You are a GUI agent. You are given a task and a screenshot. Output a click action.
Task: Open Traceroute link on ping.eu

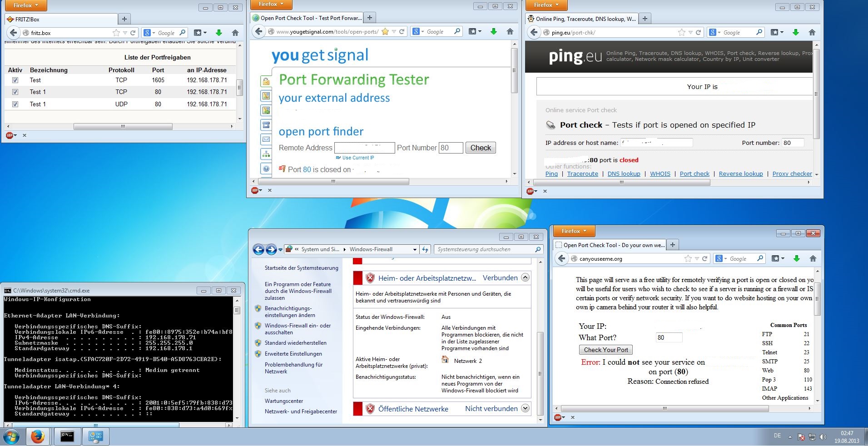[582, 174]
